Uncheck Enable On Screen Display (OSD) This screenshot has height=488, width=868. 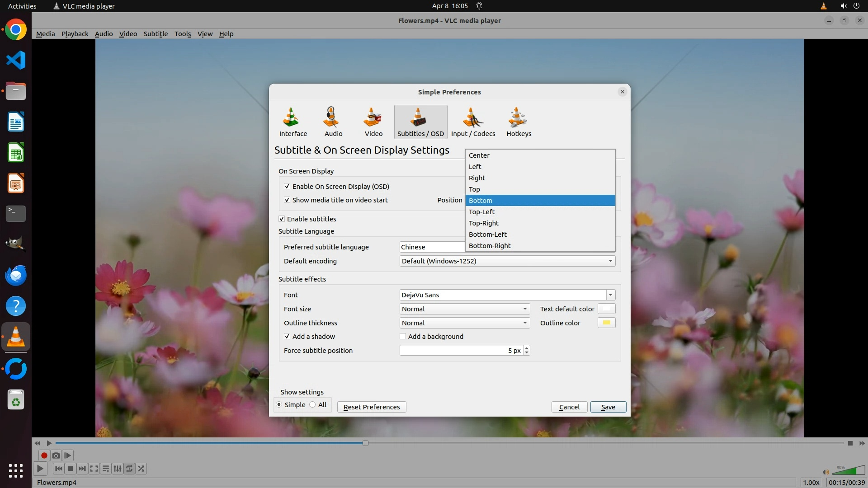coord(287,186)
